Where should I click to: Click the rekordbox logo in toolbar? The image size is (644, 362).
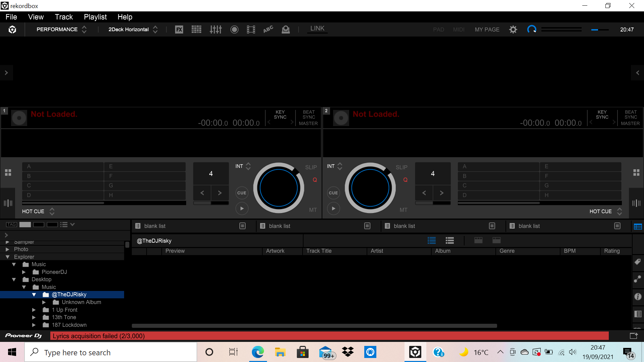(x=12, y=29)
